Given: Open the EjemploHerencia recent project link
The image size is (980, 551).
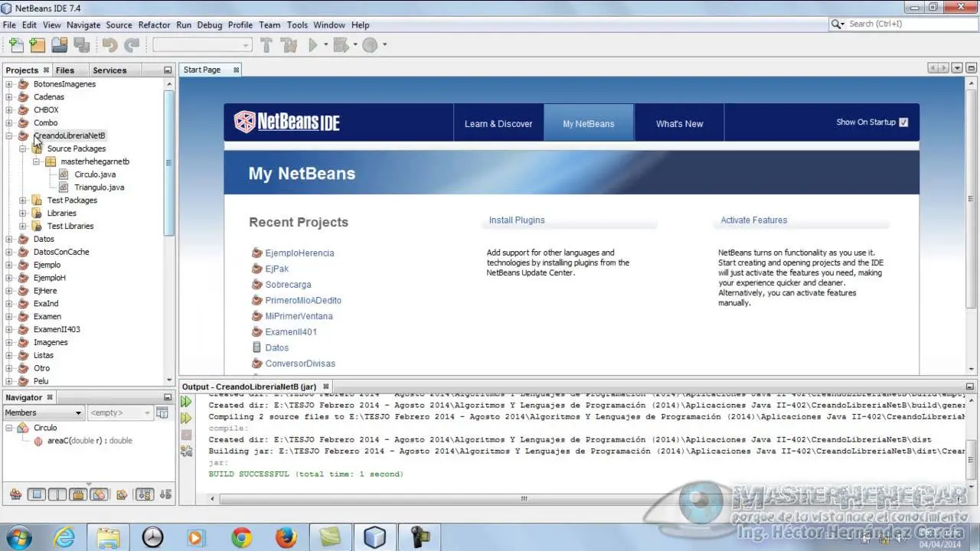Looking at the screenshot, I should [x=299, y=253].
